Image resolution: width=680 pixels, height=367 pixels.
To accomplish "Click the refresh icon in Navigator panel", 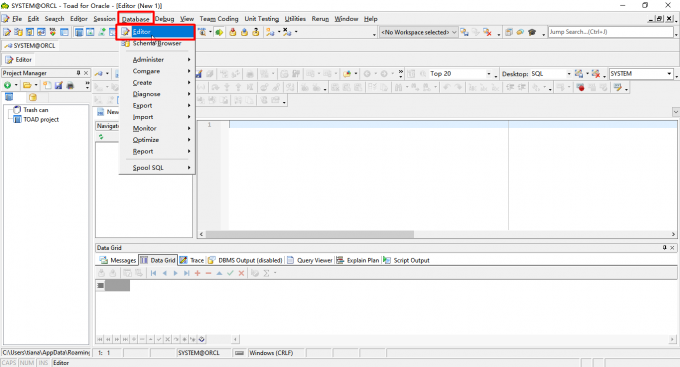I will 101,137.
